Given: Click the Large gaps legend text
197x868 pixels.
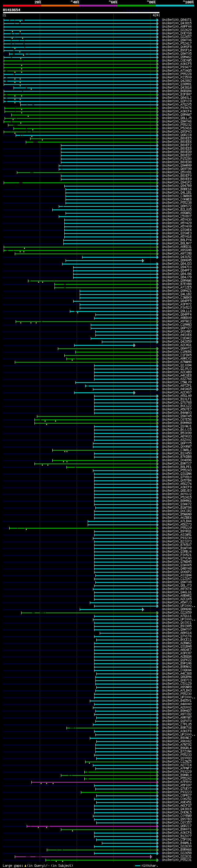Looking at the screenshot, I should tap(38, 865).
